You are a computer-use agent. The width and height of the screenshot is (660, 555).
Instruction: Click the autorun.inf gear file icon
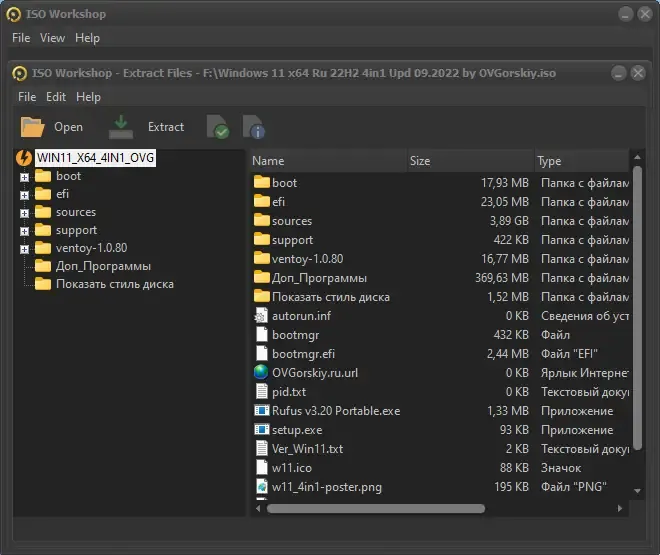pos(261,316)
